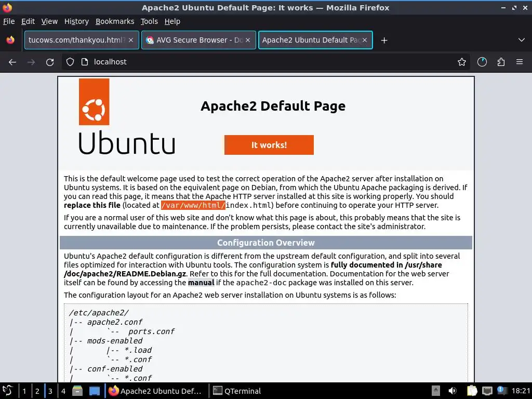Switch to virtual desktop 3
The height and width of the screenshot is (399, 532).
pyautogui.click(x=50, y=391)
